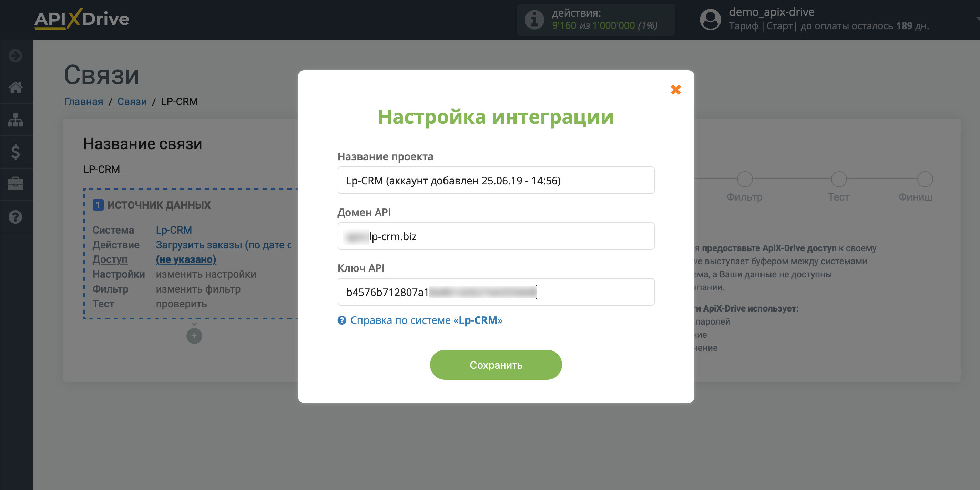Go to Связи breadcrumb link
Screen dimensions: 980x490
[x=132, y=102]
